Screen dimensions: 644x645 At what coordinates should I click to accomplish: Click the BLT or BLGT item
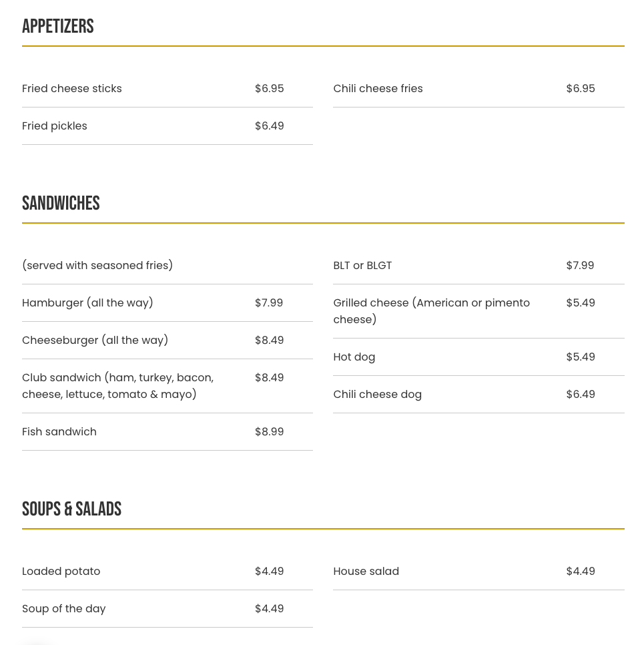pos(362,266)
